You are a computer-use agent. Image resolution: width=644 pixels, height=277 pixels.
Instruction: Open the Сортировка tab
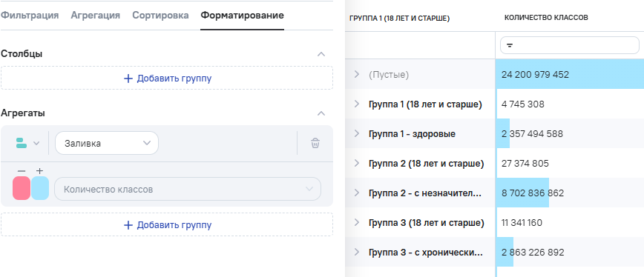[160, 16]
